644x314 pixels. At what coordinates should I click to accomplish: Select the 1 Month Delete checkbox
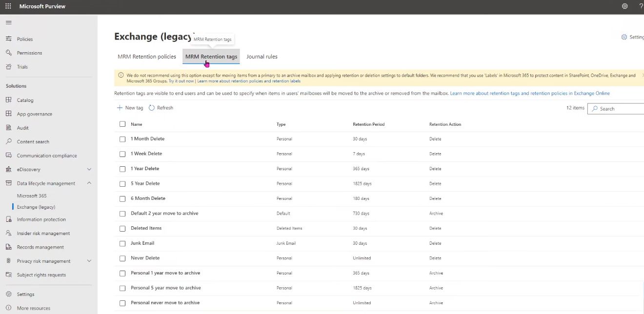click(x=122, y=138)
